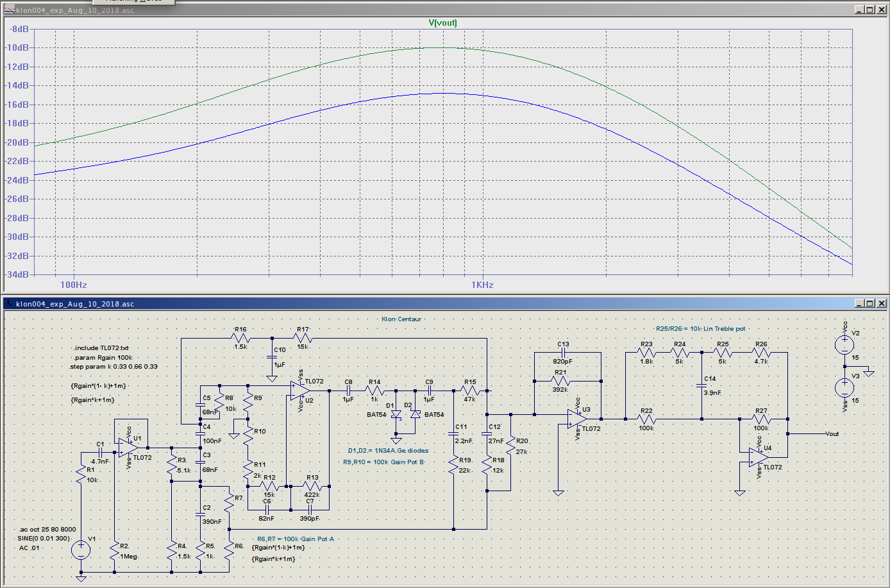The height and width of the screenshot is (588, 890).
Task: Click the ground symbol under diodes D1 and D2
Action: [x=396, y=440]
